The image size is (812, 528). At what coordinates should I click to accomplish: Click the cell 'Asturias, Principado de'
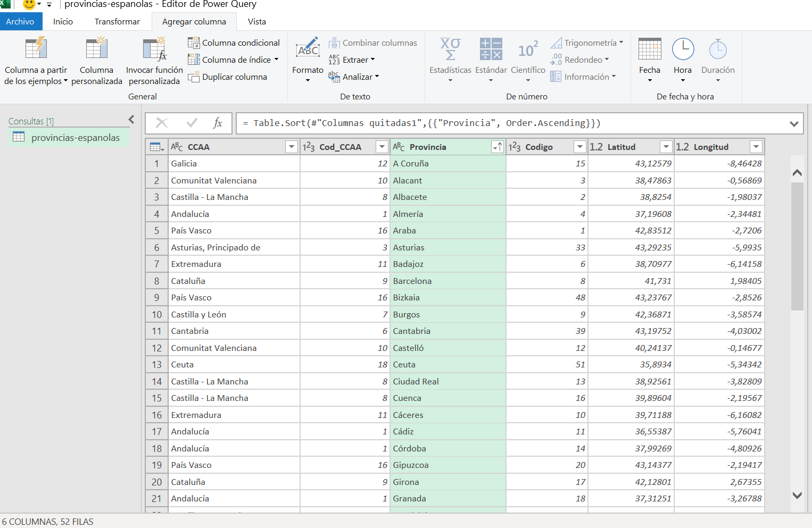pos(234,248)
